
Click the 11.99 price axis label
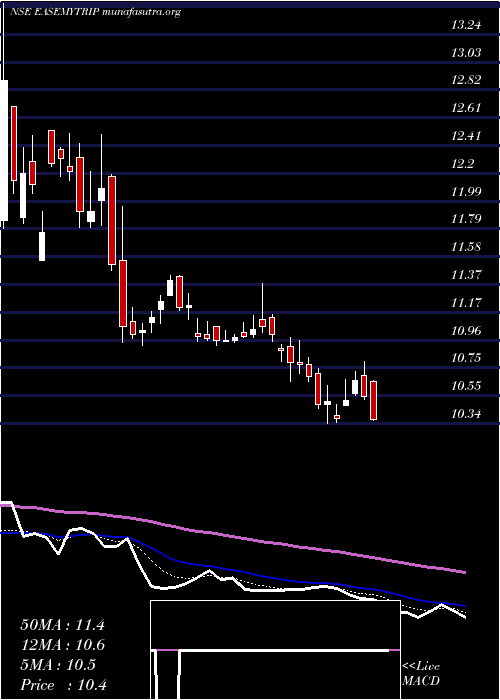tap(466, 192)
